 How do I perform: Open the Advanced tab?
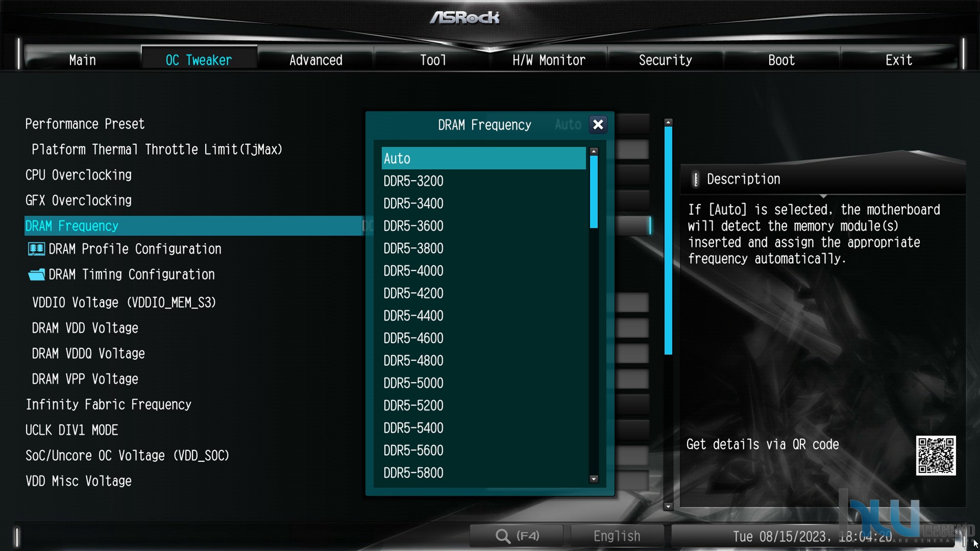(x=316, y=60)
